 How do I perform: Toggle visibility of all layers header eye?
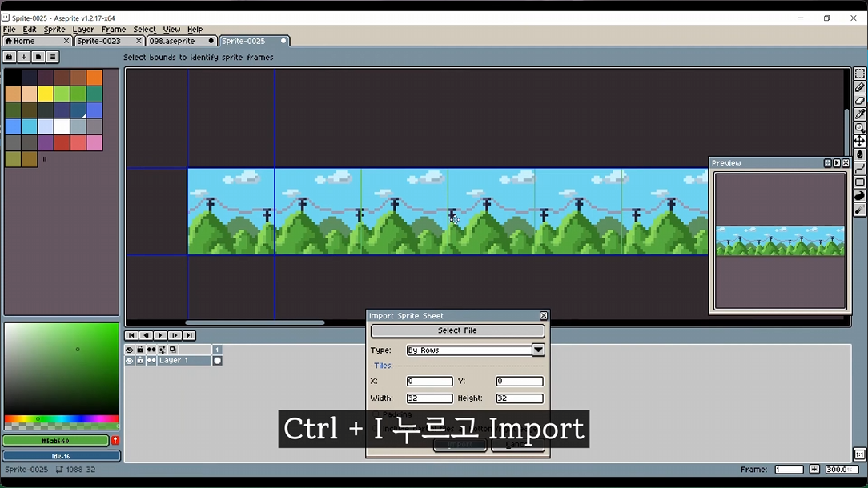coord(129,350)
